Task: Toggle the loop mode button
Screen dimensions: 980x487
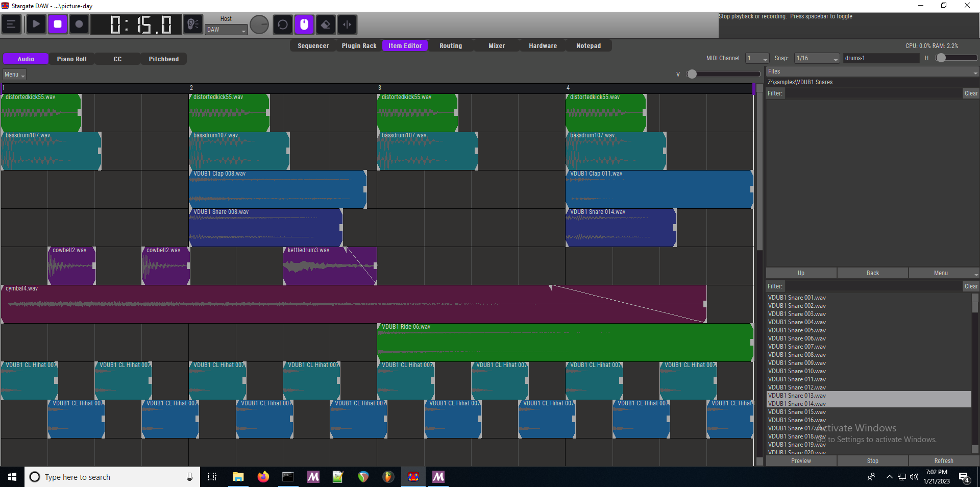Action: point(283,25)
